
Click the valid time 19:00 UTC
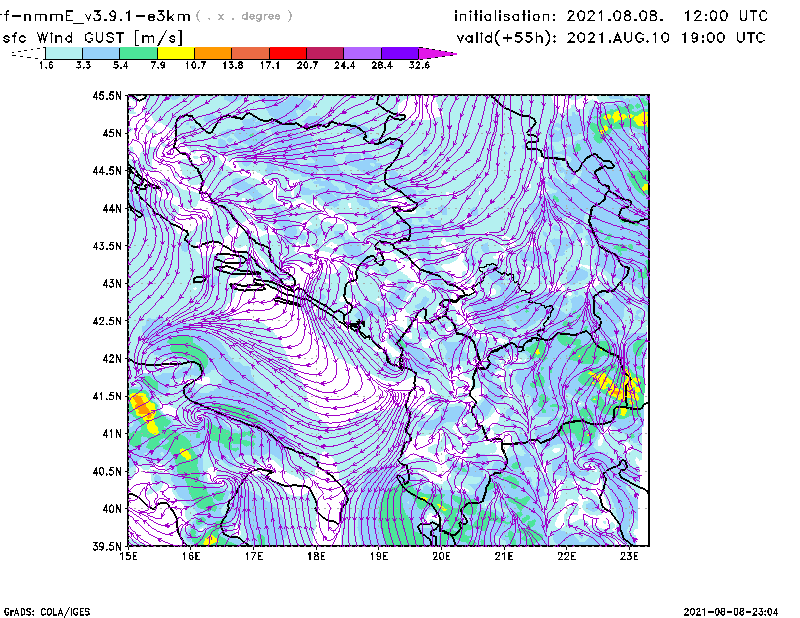[x=723, y=38]
